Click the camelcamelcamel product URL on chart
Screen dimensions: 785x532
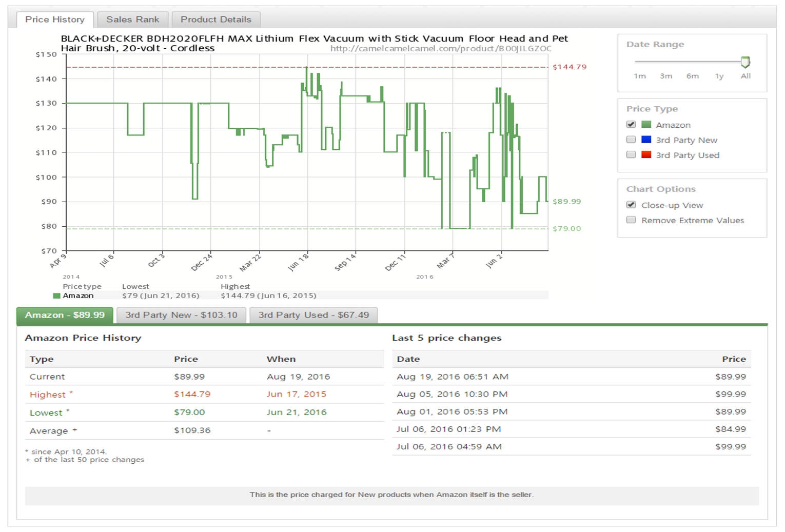440,49
